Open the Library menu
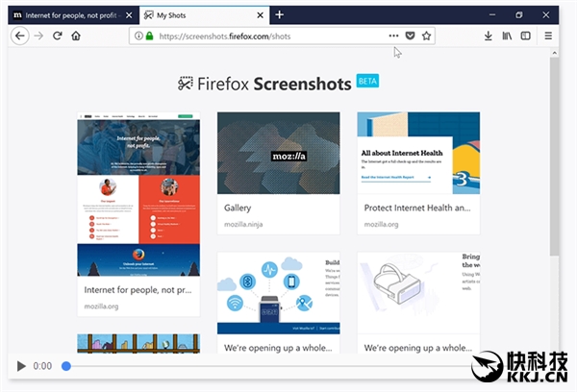This screenshot has height=392, width=577. click(x=507, y=36)
